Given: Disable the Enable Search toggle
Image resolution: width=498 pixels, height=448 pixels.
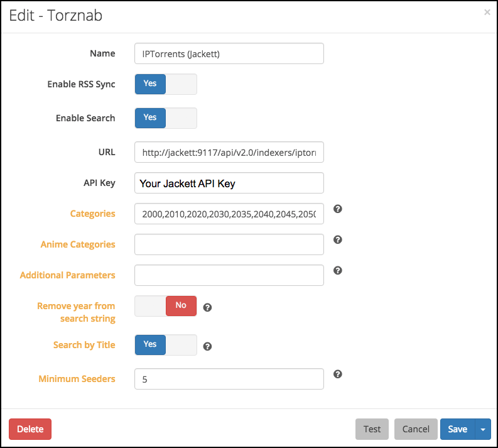Looking at the screenshot, I should [x=166, y=118].
